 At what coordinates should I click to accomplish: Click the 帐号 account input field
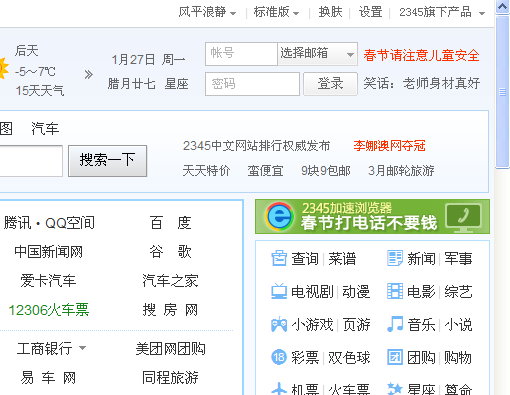pos(241,54)
